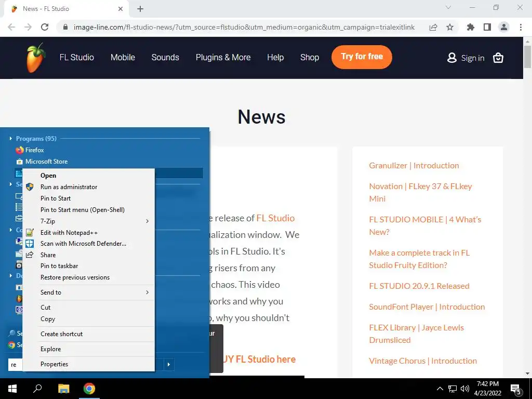Bookmark this page with star icon
This screenshot has height=399, width=532.
click(450, 27)
